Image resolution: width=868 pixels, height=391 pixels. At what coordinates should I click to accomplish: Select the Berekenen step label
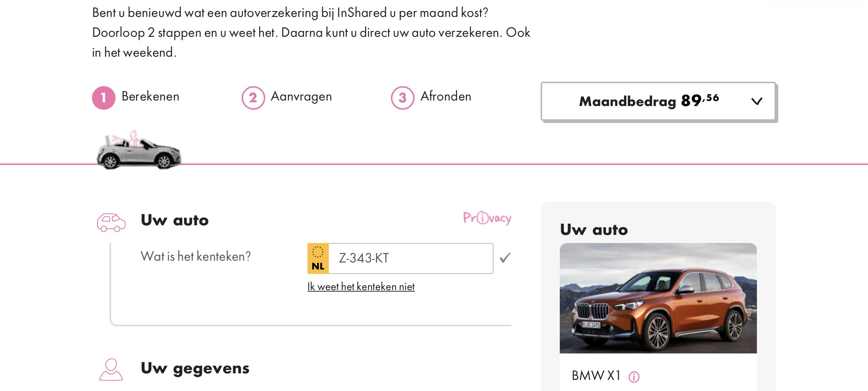(150, 96)
